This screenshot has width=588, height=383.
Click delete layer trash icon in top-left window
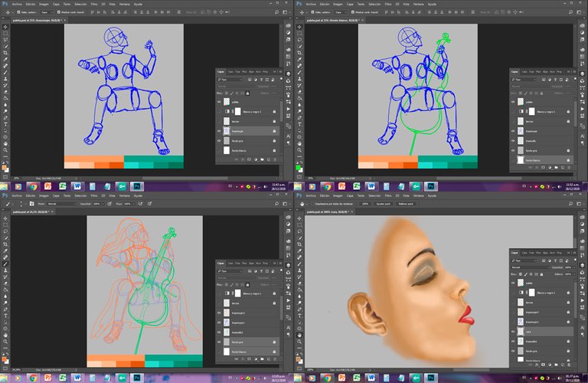(x=275, y=159)
